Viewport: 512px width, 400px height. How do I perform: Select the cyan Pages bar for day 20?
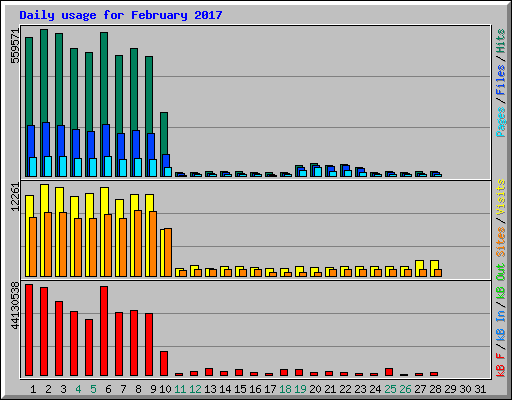pos(318,172)
